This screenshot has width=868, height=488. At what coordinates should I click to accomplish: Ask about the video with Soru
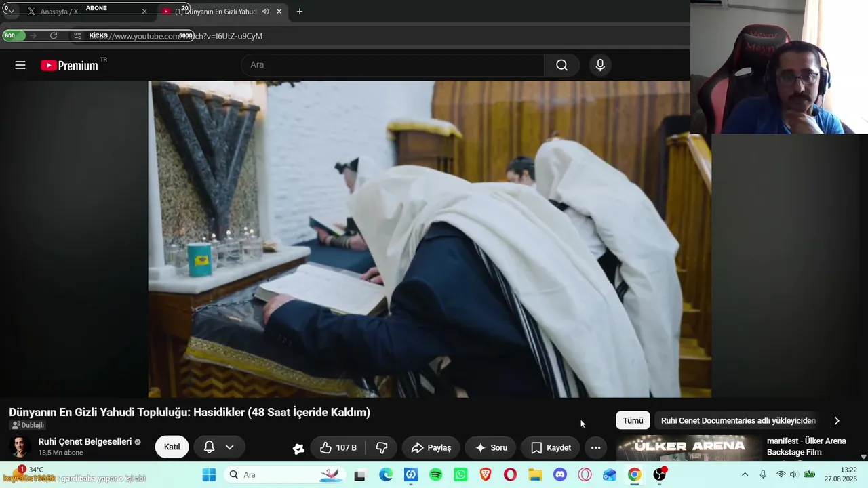click(491, 447)
